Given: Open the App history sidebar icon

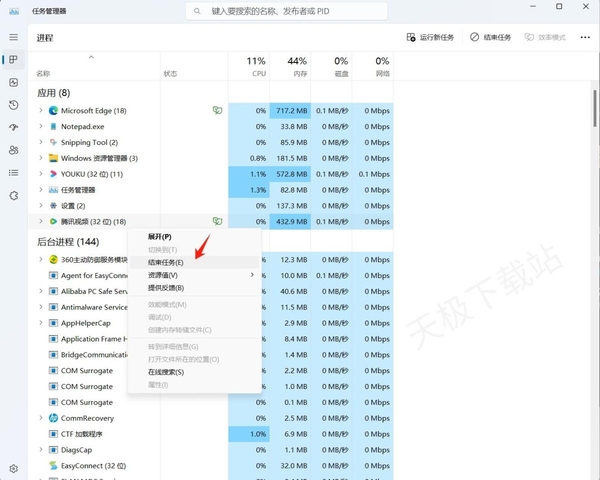Looking at the screenshot, I should coord(13,105).
